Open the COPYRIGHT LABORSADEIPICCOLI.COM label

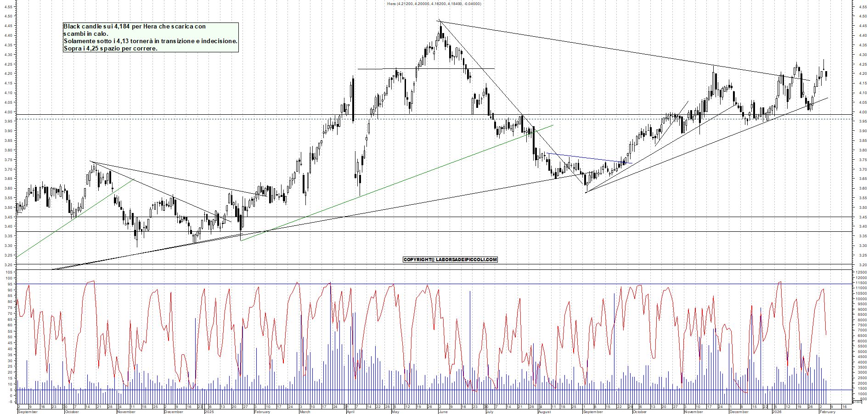450,259
